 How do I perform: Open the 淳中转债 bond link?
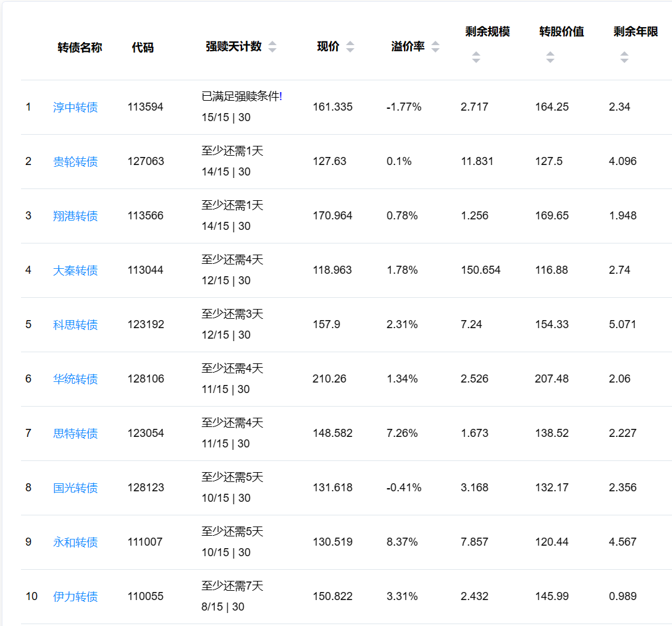75,108
